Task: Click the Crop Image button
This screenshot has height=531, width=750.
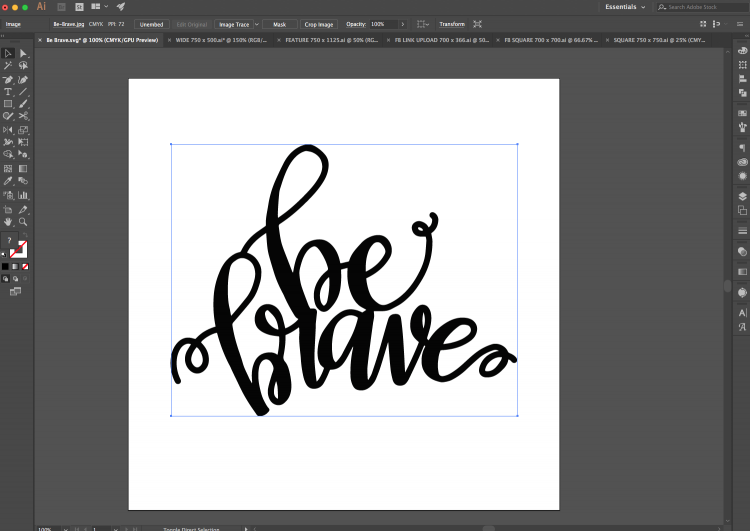Action: 319,24
